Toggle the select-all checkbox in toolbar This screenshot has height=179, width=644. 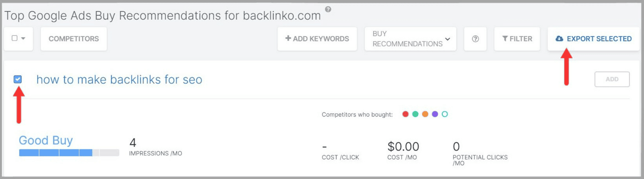point(15,38)
